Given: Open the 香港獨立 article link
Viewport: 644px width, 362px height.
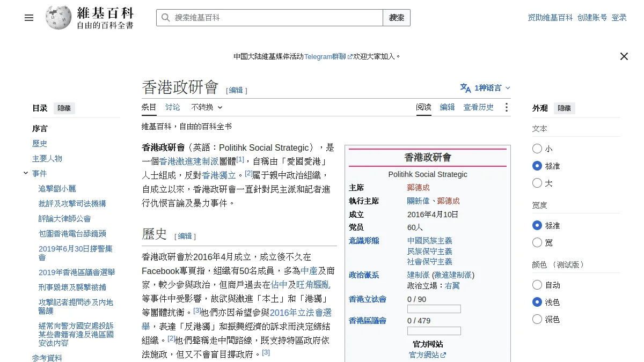Looking at the screenshot, I should (x=219, y=175).
